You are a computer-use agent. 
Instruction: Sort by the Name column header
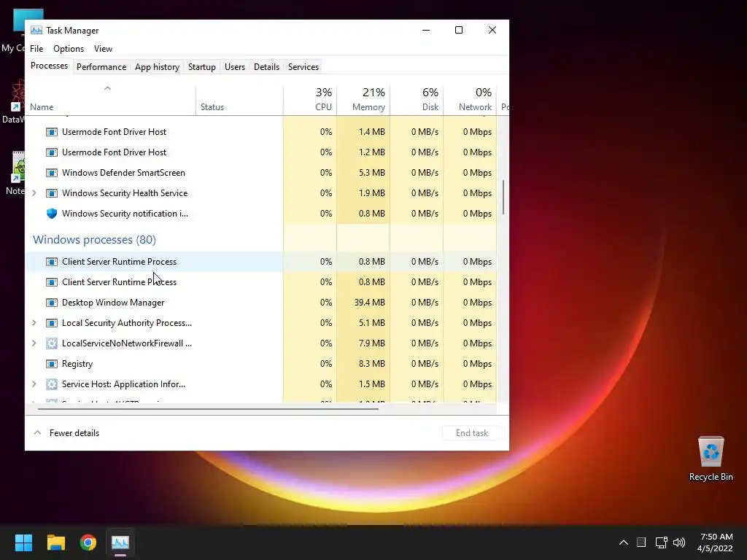coord(111,99)
